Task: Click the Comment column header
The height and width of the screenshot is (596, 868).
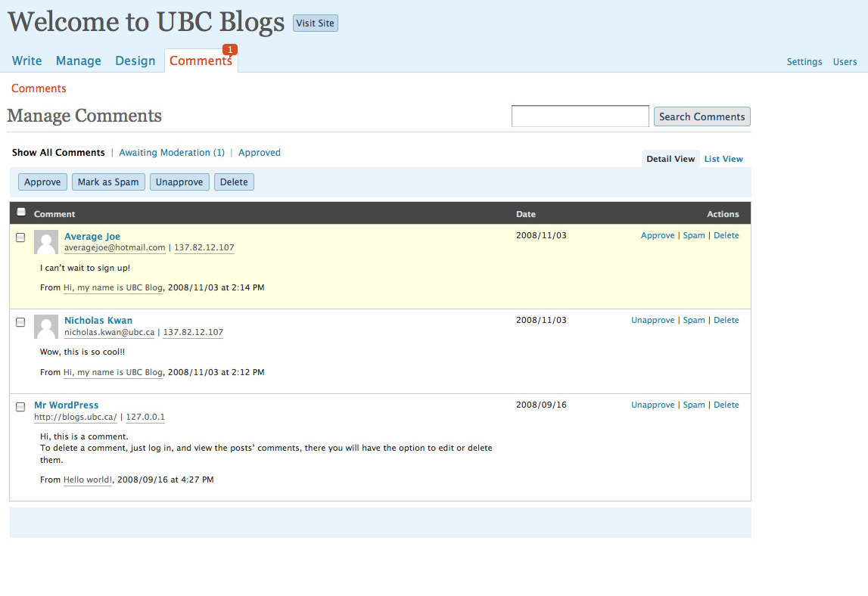Action: point(54,214)
